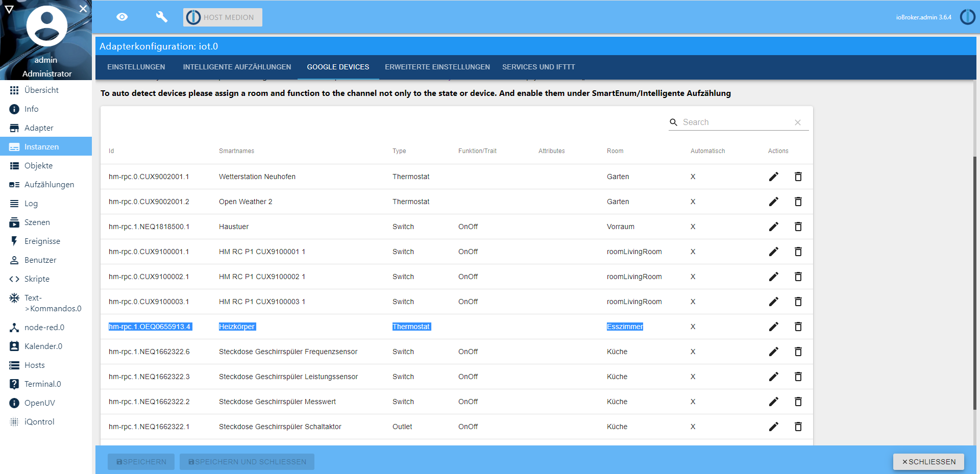Click the Speichern button

click(141, 462)
